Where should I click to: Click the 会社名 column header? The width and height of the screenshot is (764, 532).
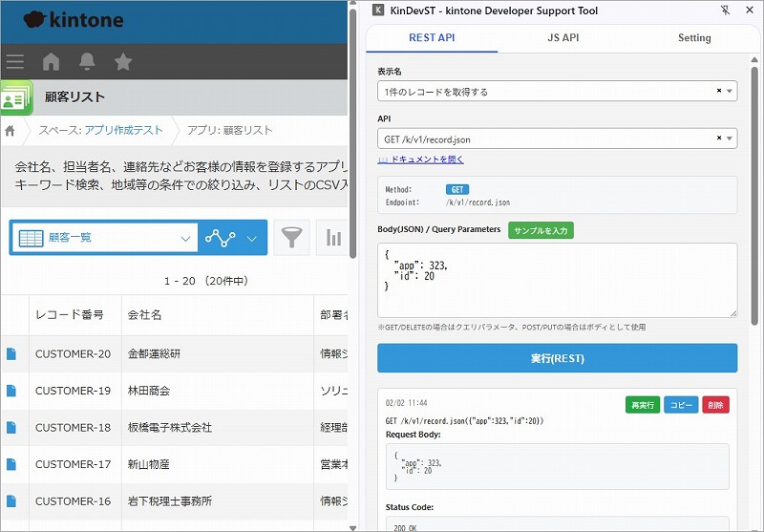pyautogui.click(x=218, y=315)
